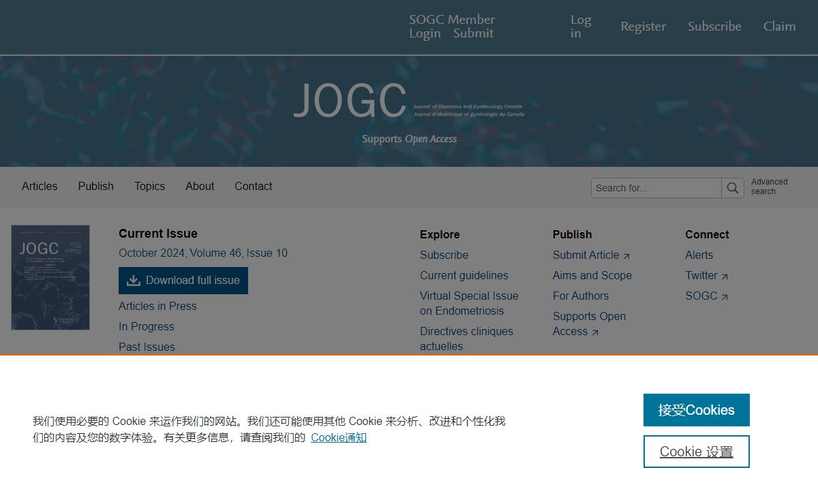The image size is (818, 504).
Task: Open Advanced search
Action: coord(769,187)
